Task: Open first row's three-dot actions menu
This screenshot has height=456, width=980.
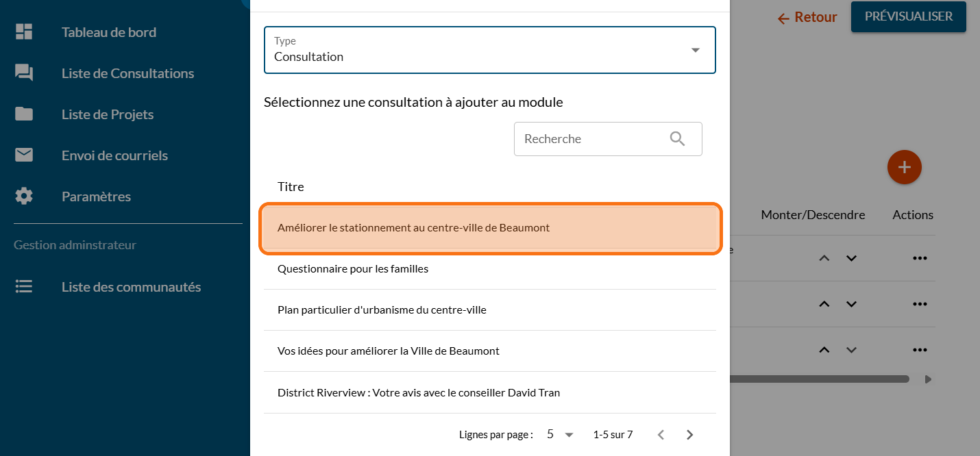Action: (919, 258)
